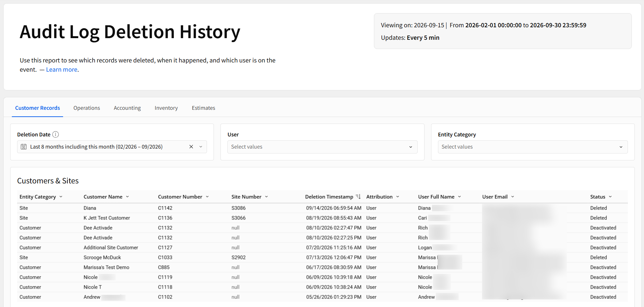
Task: Select site number S3066 cell
Action: 239,218
